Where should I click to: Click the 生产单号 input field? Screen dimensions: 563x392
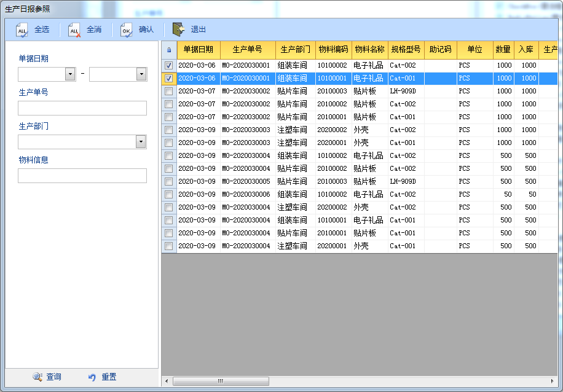click(x=82, y=108)
